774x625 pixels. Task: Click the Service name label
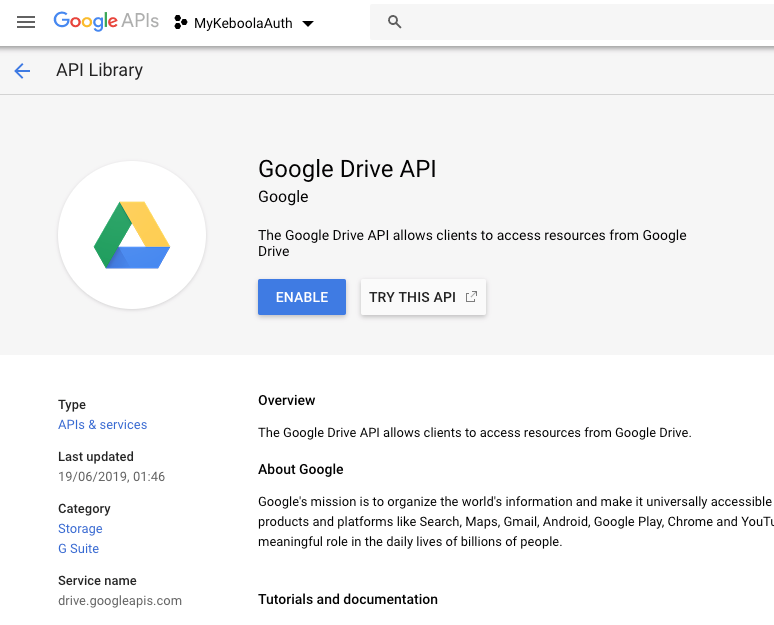(x=97, y=581)
